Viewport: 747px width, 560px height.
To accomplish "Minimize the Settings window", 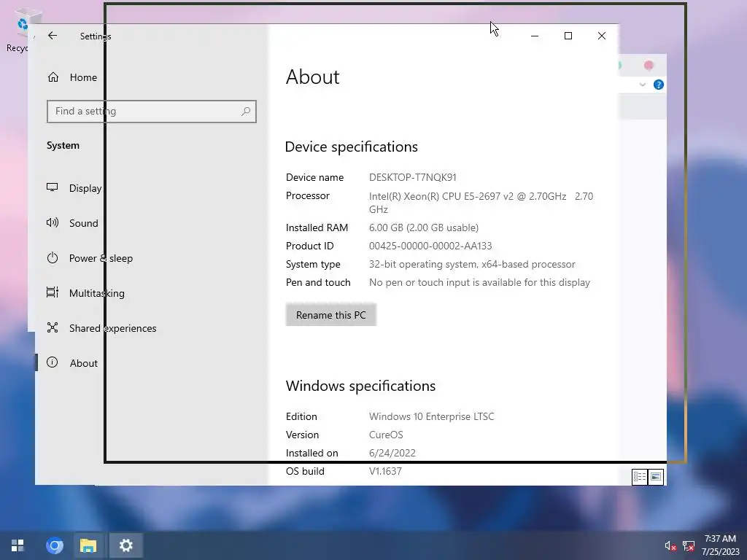I will 535,36.
